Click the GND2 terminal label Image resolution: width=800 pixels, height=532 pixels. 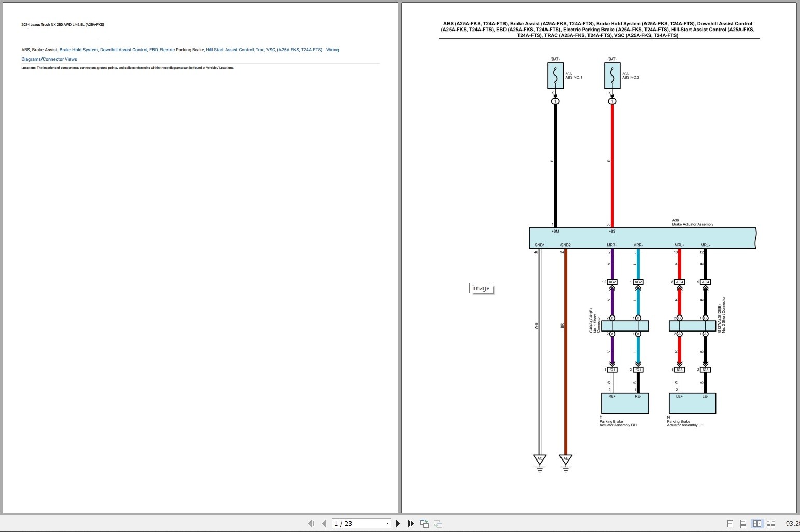point(566,245)
